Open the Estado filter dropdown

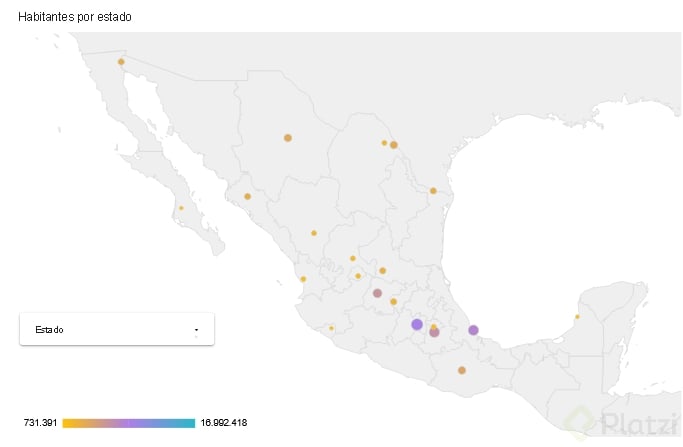117,329
